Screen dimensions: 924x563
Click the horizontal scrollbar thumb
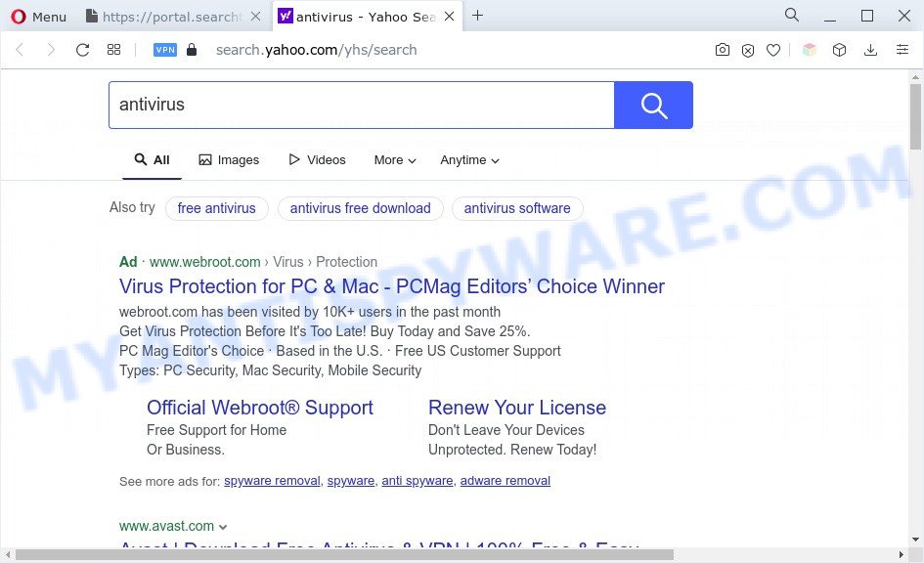coord(344,555)
